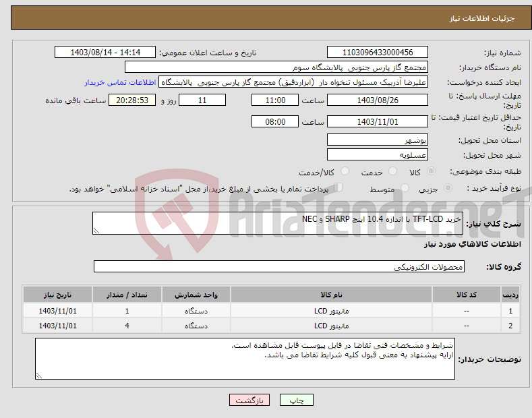The width and height of the screenshot is (532, 418).
Task: Click quantity 1 in row 1
Action: 127,311
